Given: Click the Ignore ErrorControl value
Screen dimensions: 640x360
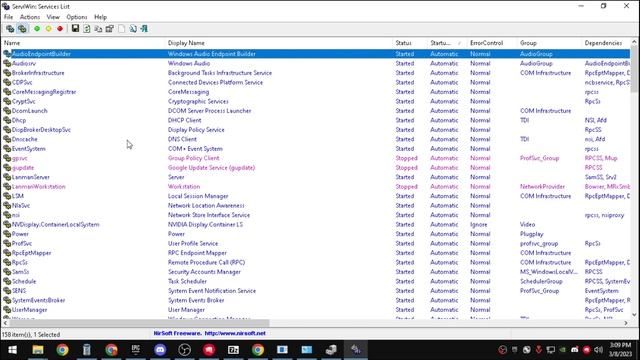Looking at the screenshot, I should (x=478, y=224).
